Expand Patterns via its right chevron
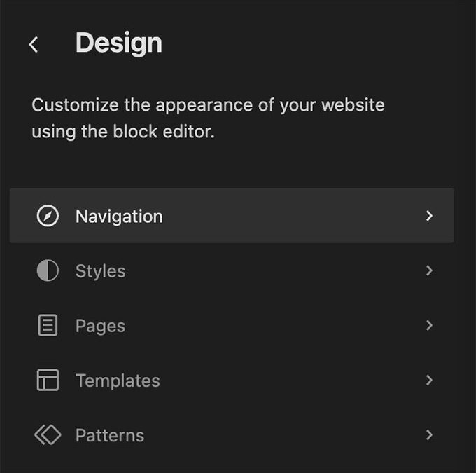 (x=429, y=434)
